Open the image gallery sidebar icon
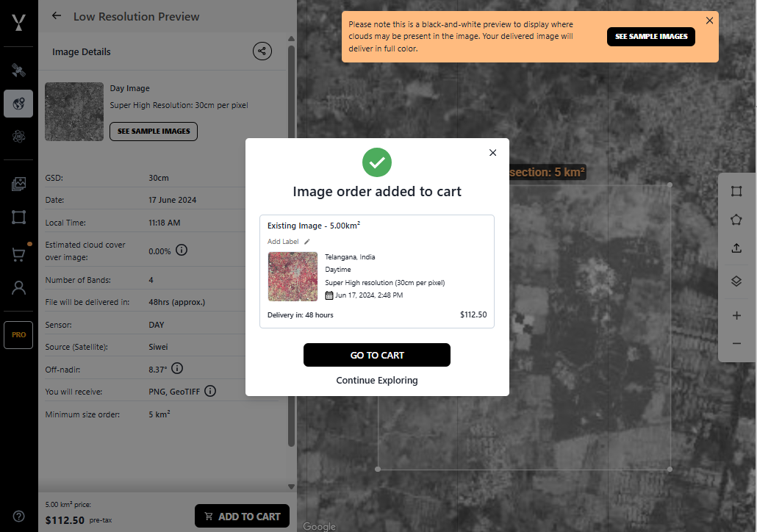This screenshot has width=757, height=532. pyautogui.click(x=18, y=184)
